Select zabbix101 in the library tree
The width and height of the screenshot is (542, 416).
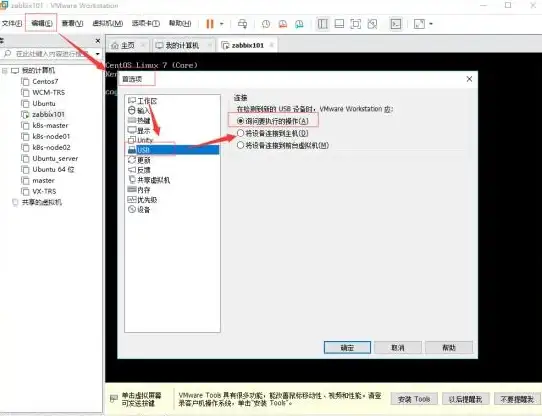48,114
